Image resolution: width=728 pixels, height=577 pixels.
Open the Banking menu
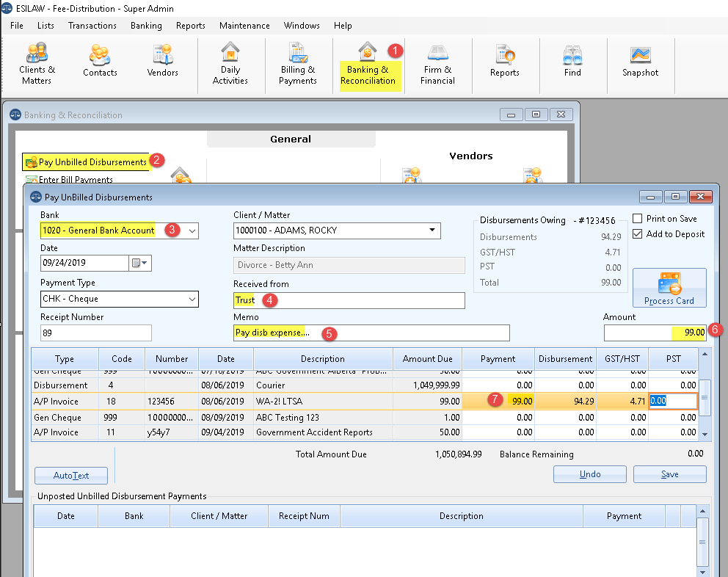click(146, 26)
